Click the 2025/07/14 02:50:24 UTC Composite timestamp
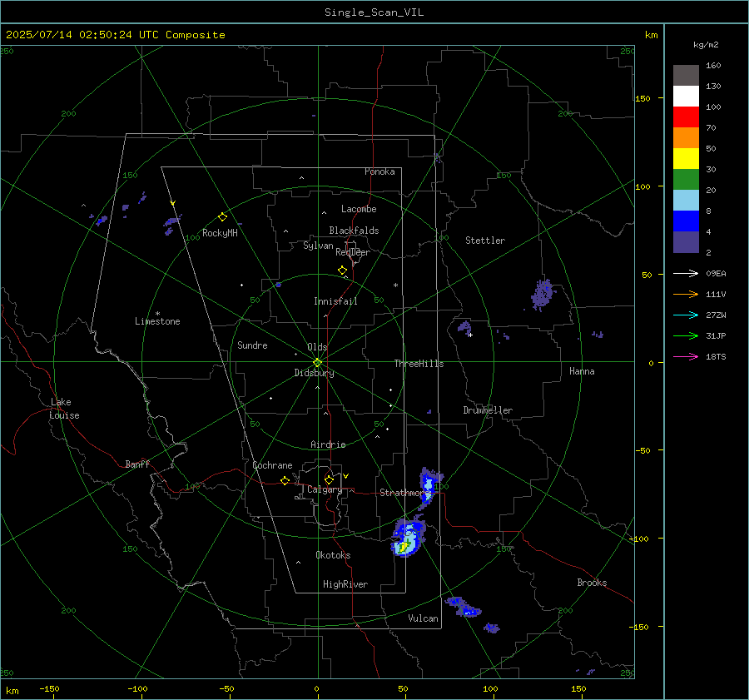 [x=115, y=35]
